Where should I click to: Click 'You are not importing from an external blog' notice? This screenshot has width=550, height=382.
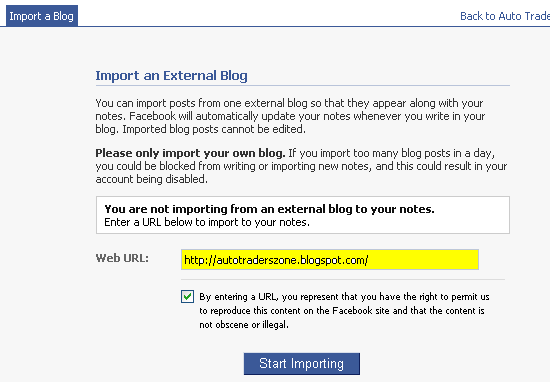269,209
